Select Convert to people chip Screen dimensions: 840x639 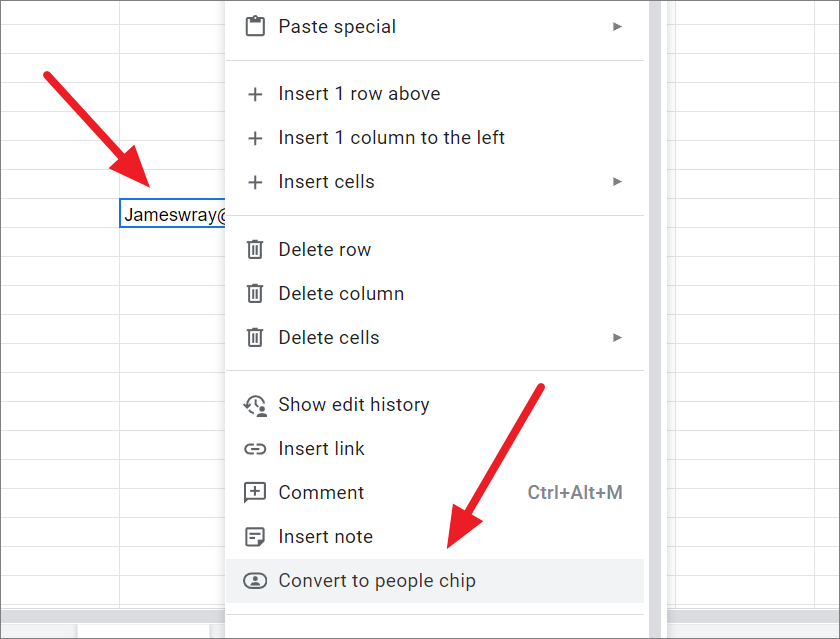click(x=376, y=580)
